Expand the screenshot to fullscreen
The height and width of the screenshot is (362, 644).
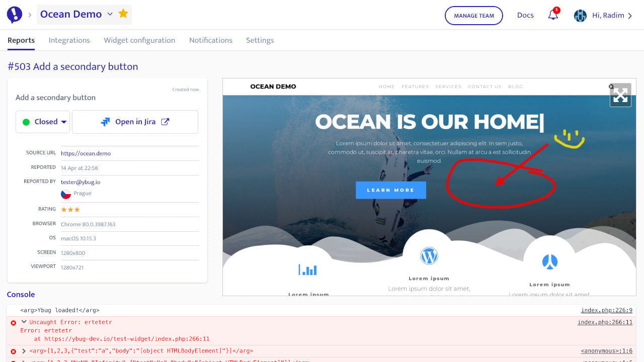(620, 95)
